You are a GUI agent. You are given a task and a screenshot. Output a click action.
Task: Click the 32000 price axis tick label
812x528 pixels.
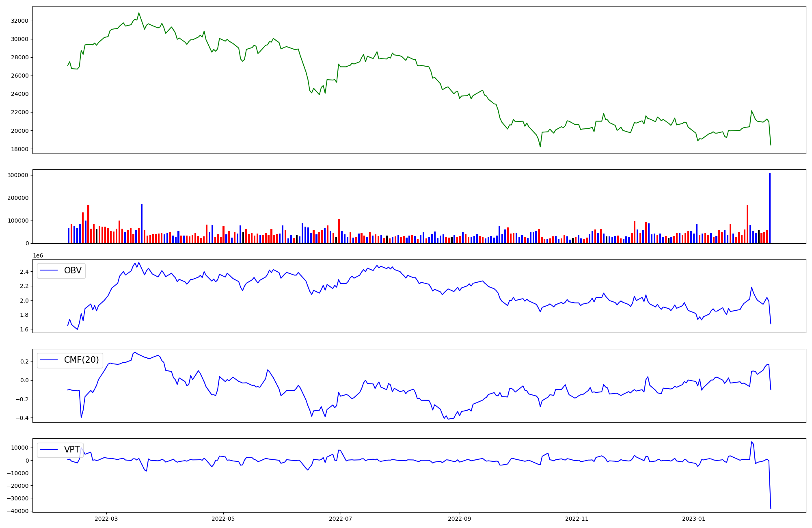coord(19,21)
